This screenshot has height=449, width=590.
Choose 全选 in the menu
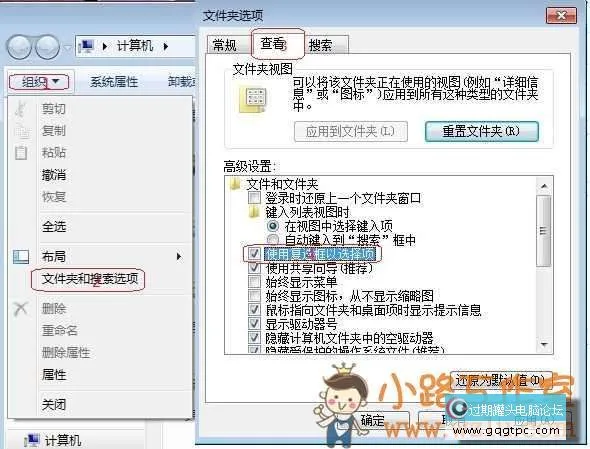click(x=53, y=227)
